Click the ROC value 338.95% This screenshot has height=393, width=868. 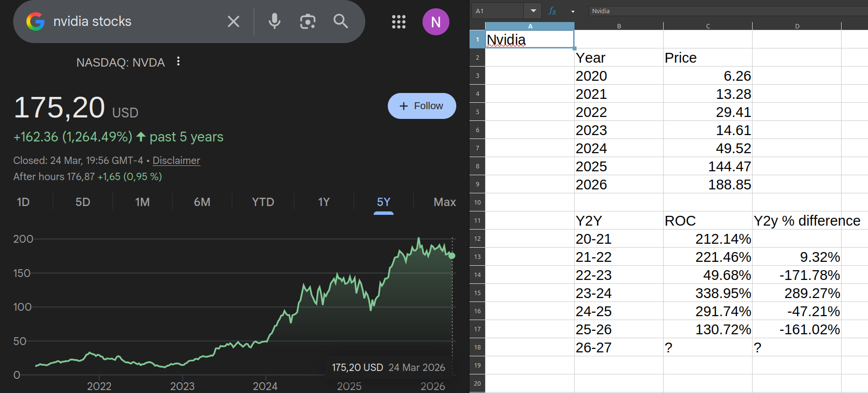(708, 293)
